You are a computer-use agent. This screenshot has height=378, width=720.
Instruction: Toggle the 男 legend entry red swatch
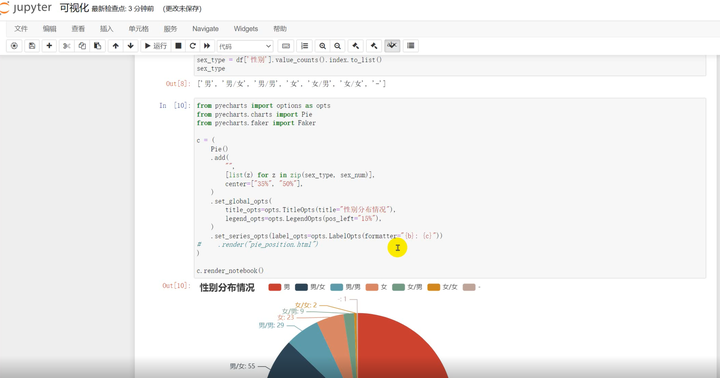pyautogui.click(x=275, y=287)
